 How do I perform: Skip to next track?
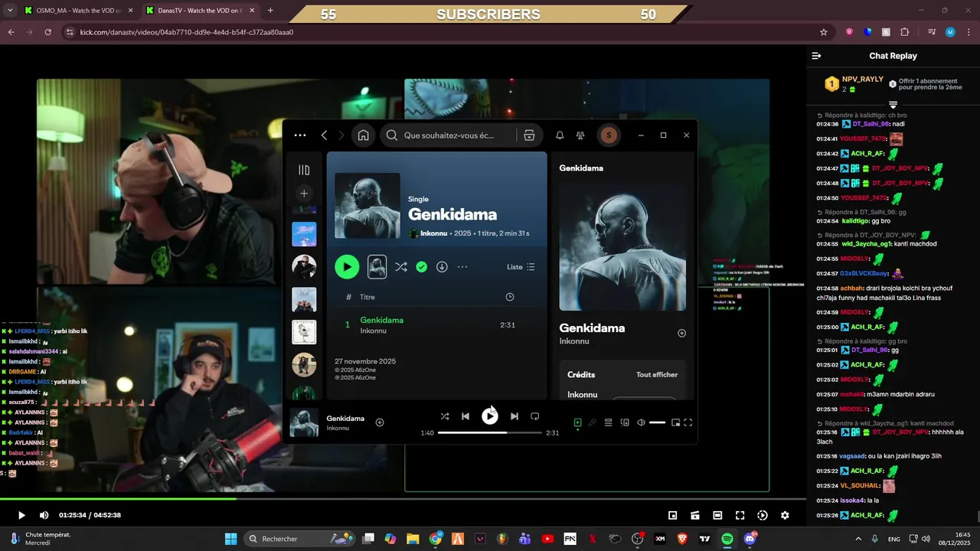pos(514,416)
